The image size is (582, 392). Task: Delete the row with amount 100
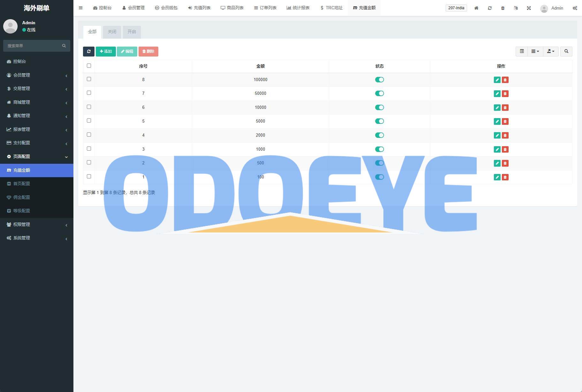pyautogui.click(x=505, y=177)
